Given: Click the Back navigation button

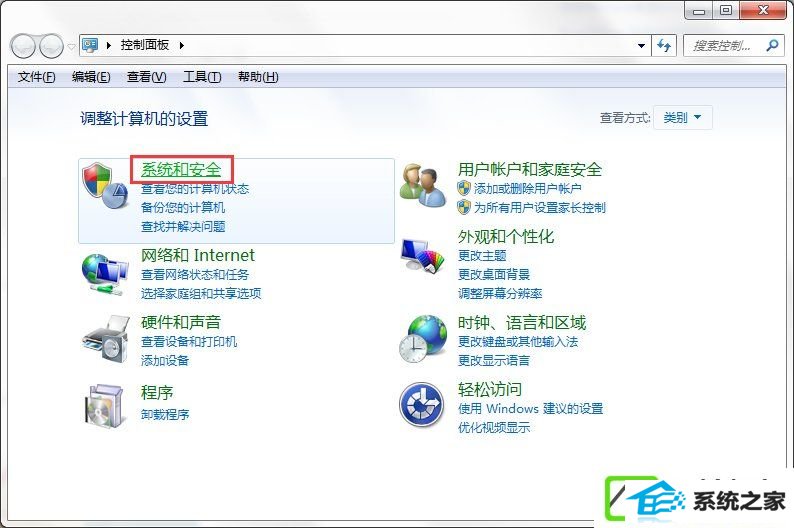Looking at the screenshot, I should click(x=23, y=46).
